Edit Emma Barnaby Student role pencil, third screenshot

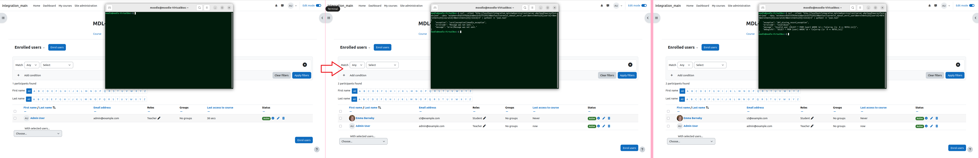pyautogui.click(x=812, y=118)
